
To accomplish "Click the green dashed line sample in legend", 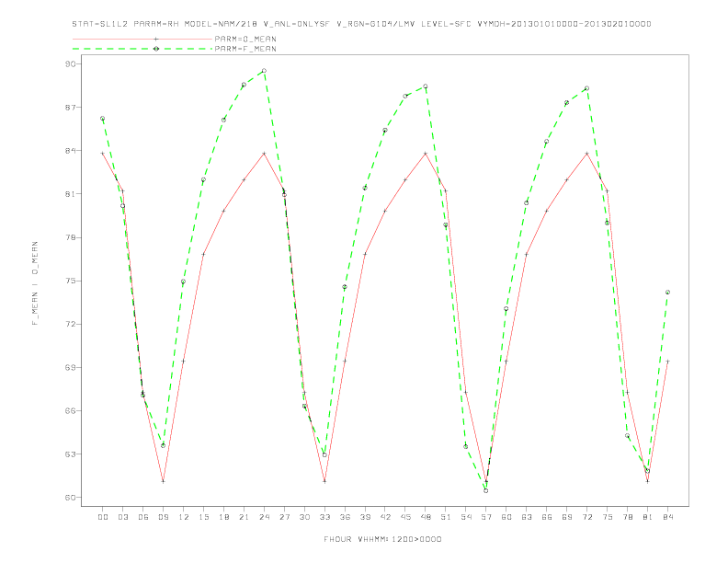I will coord(142,49).
